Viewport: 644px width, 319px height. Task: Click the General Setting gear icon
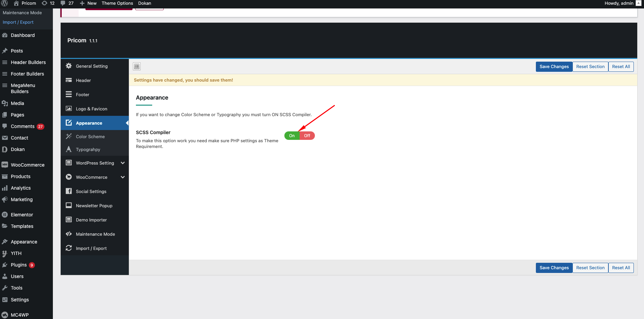(x=69, y=66)
